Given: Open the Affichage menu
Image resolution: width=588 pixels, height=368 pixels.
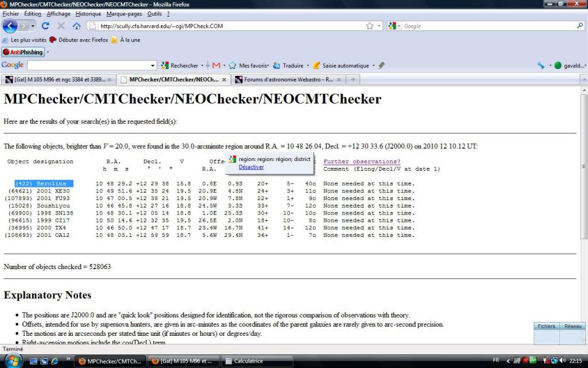Looking at the screenshot, I should [59, 14].
